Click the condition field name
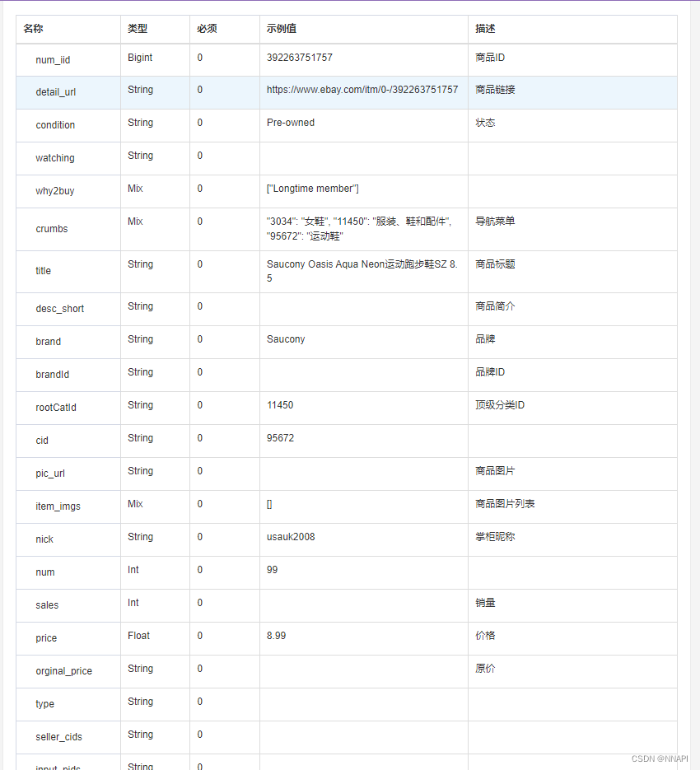 coord(55,124)
